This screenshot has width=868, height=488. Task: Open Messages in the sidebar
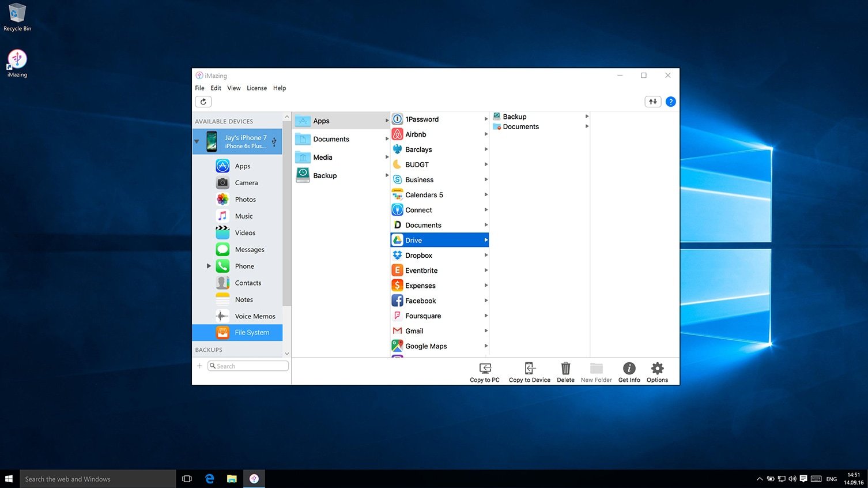[x=237, y=250]
